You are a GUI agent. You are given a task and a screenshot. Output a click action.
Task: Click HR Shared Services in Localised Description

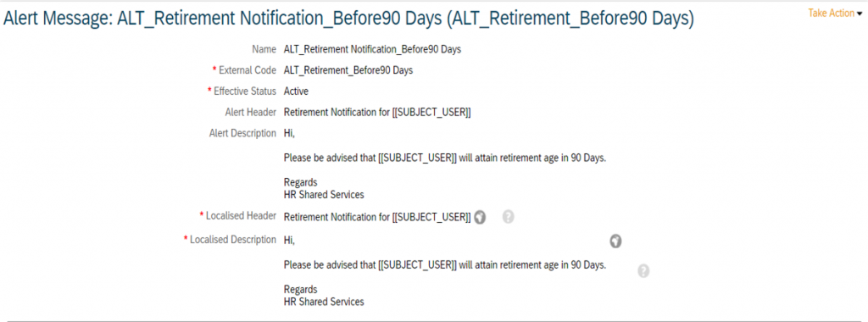click(x=324, y=302)
